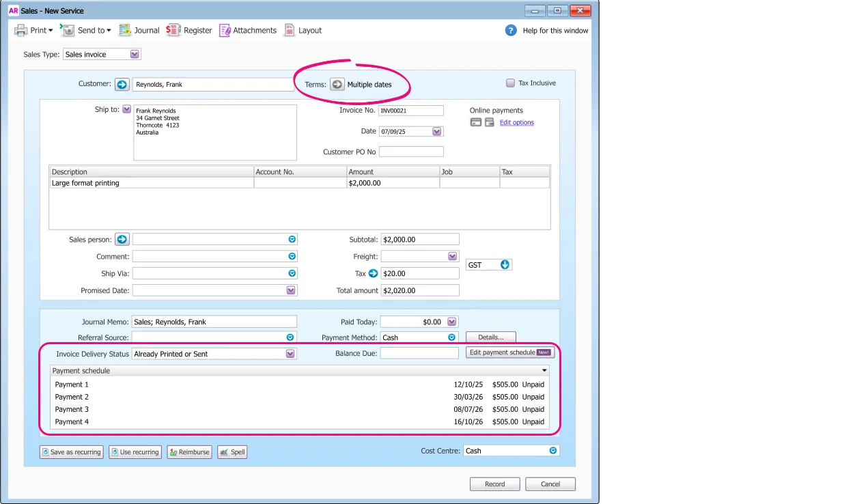
Task: Click the Invoice No. field
Action: 411,110
